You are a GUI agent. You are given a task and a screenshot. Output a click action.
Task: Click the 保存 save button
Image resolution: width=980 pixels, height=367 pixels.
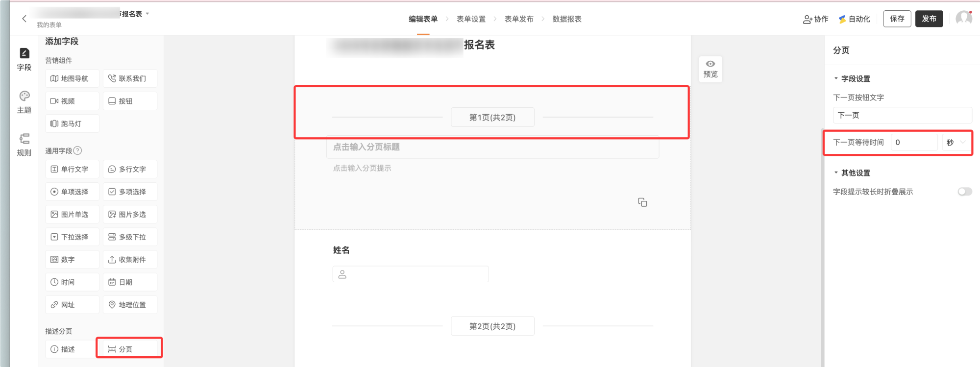point(897,19)
